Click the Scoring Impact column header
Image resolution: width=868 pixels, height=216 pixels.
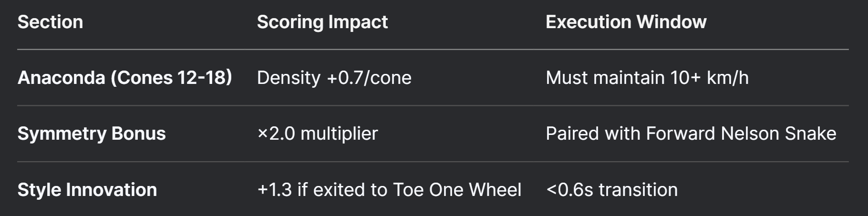pyautogui.click(x=322, y=22)
